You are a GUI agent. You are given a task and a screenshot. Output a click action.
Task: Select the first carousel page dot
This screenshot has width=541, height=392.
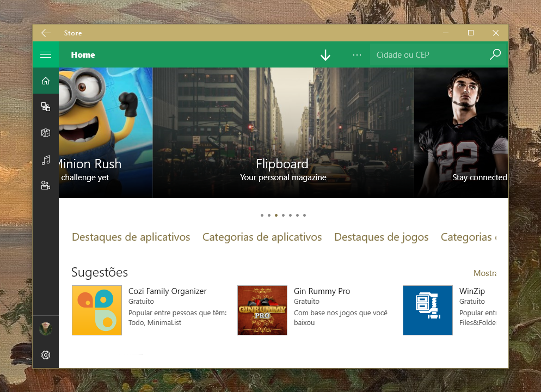[262, 215]
